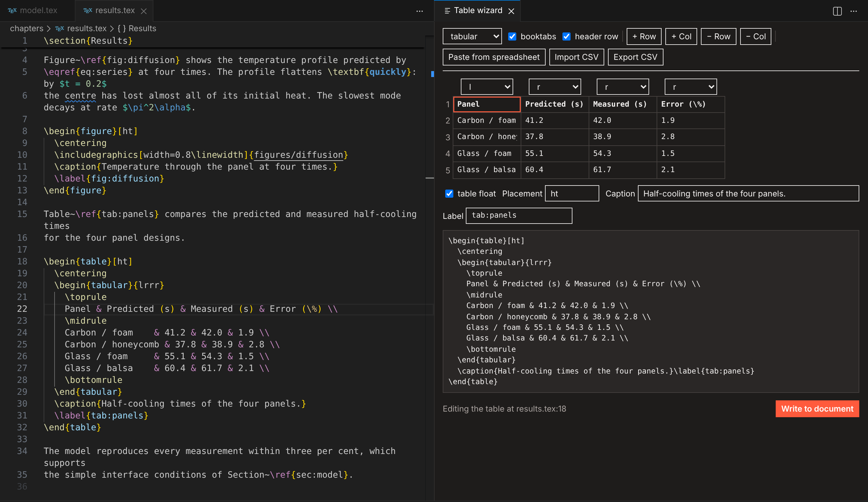The height and width of the screenshot is (502, 868).
Task: Toggle the header row checkbox
Action: click(566, 36)
